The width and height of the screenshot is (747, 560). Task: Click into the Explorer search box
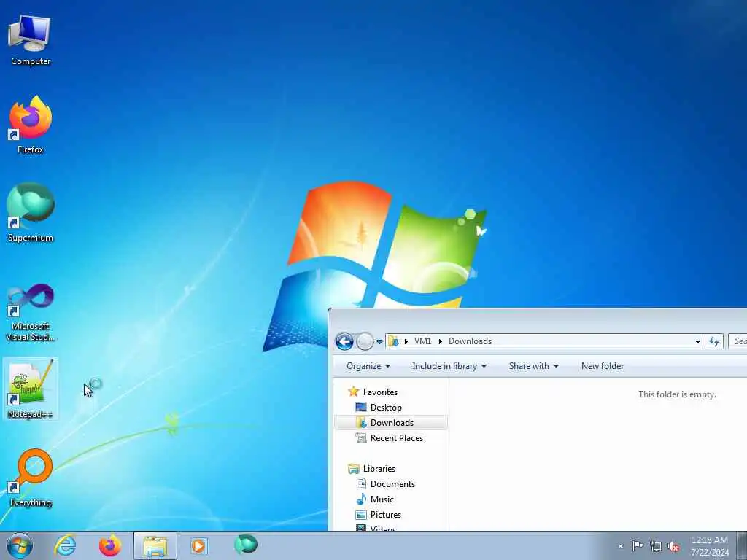click(738, 341)
